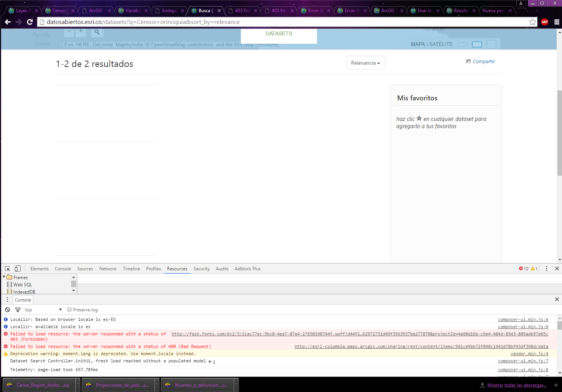The height and width of the screenshot is (392, 562).
Task: Close the console drawer
Action: 557,299
